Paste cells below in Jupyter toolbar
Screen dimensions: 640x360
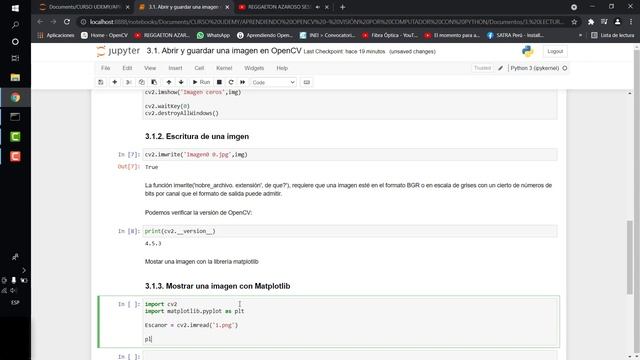pos(154,82)
